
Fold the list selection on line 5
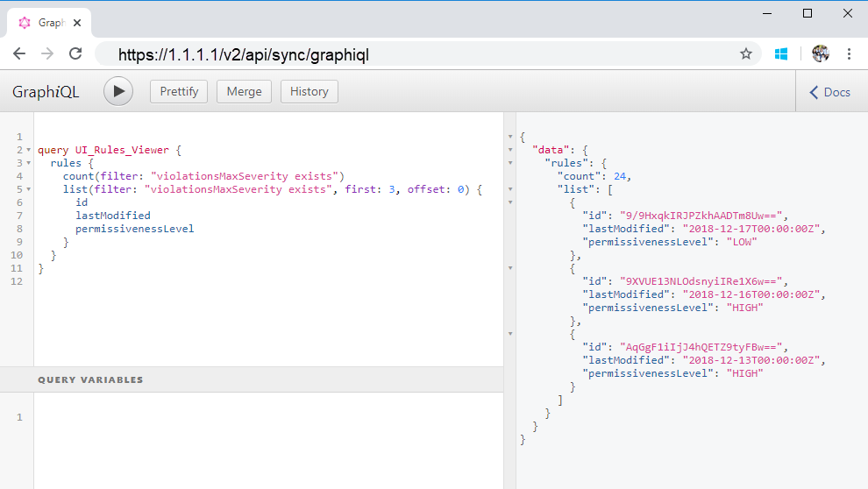[x=30, y=190]
